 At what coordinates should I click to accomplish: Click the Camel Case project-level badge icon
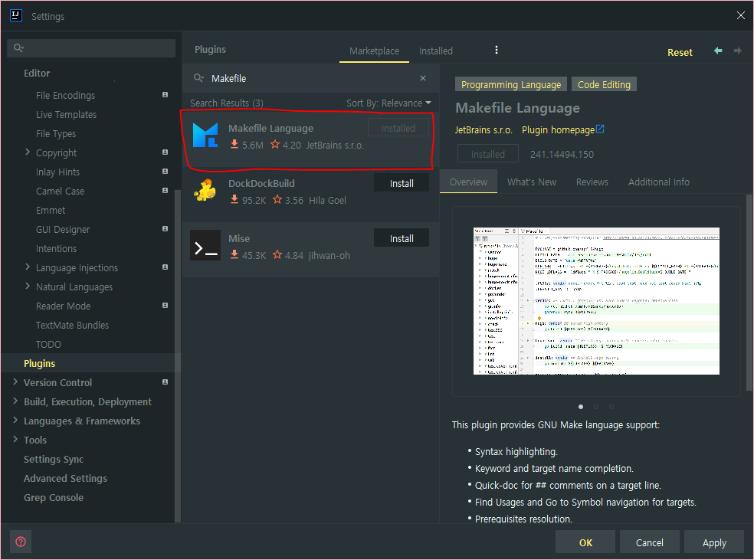[165, 190]
